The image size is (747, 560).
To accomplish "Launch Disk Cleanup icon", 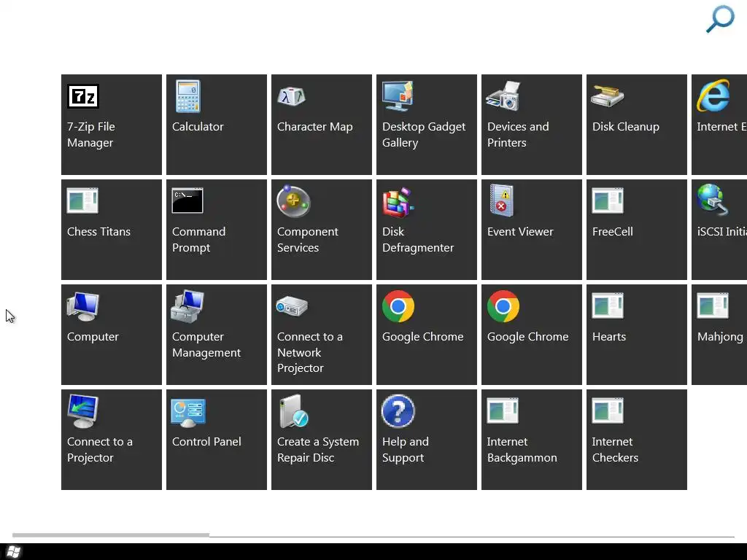I will pos(608,97).
